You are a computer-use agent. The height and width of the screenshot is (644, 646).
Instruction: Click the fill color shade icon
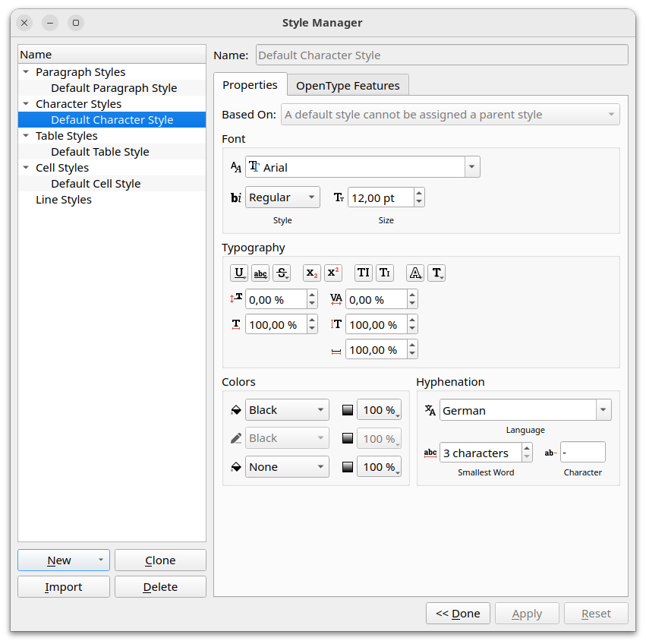point(348,410)
